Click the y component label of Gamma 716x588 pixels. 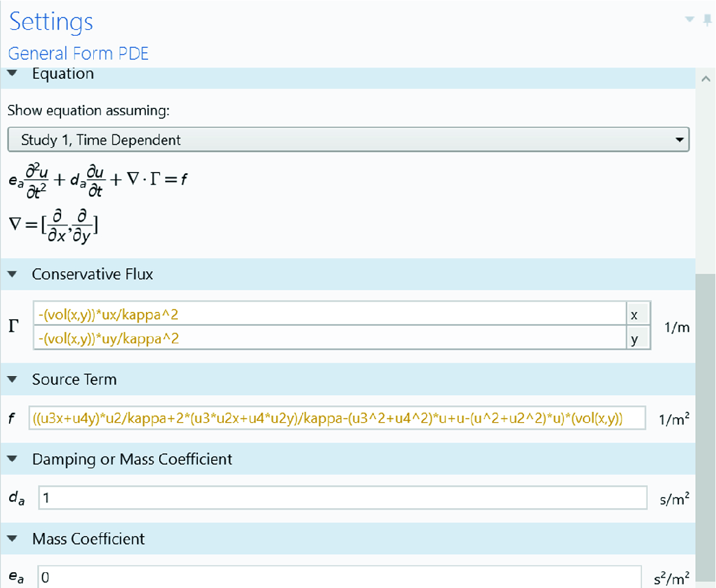(x=634, y=339)
